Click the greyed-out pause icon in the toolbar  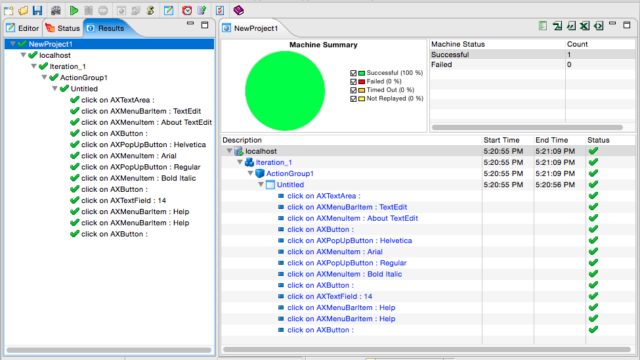click(x=88, y=11)
